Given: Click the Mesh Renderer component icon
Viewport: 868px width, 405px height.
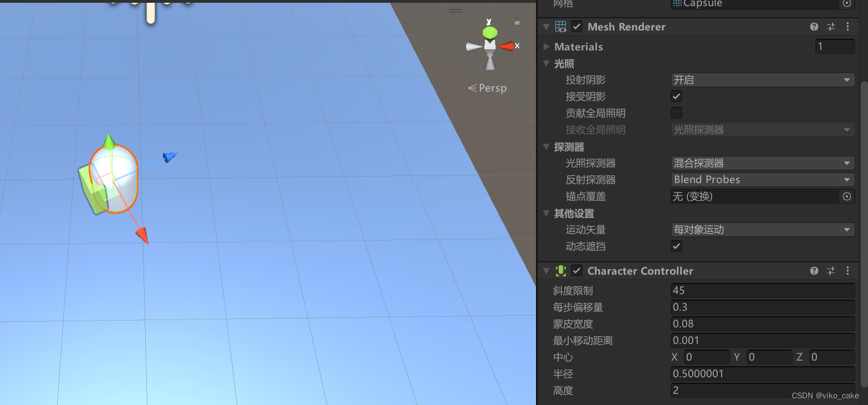Looking at the screenshot, I should [x=560, y=26].
